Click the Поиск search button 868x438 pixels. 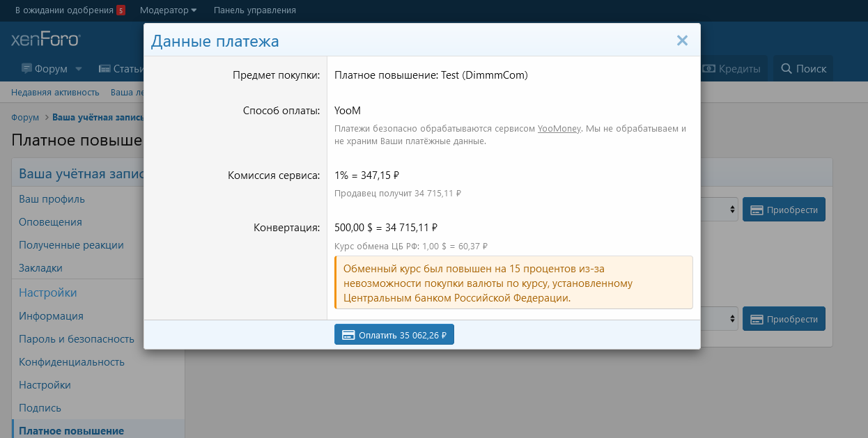coord(803,68)
